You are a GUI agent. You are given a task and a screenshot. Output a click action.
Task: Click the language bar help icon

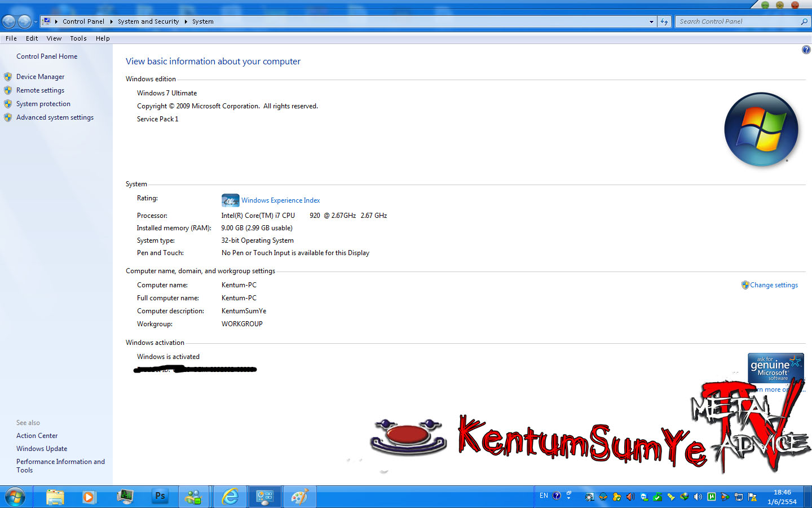click(x=557, y=496)
